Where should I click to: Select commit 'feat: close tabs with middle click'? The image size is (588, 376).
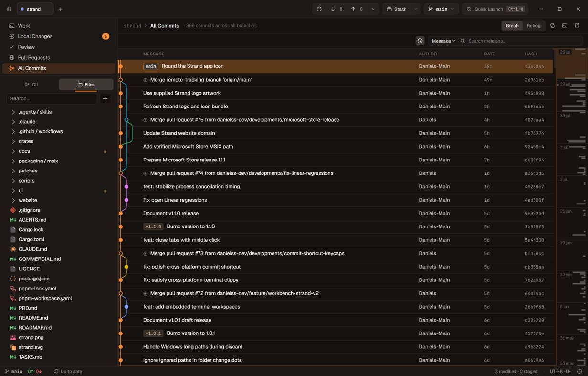336,240
